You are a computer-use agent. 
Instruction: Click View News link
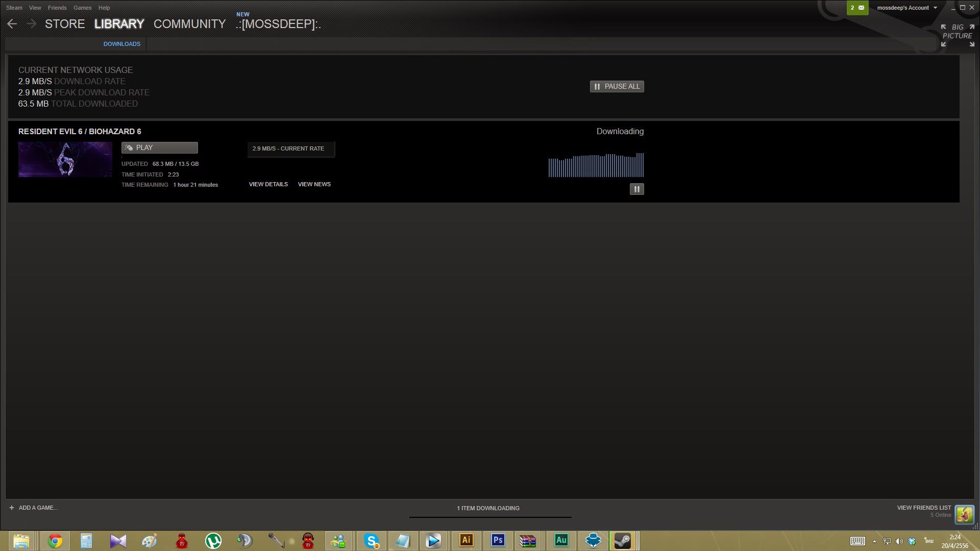314,184
